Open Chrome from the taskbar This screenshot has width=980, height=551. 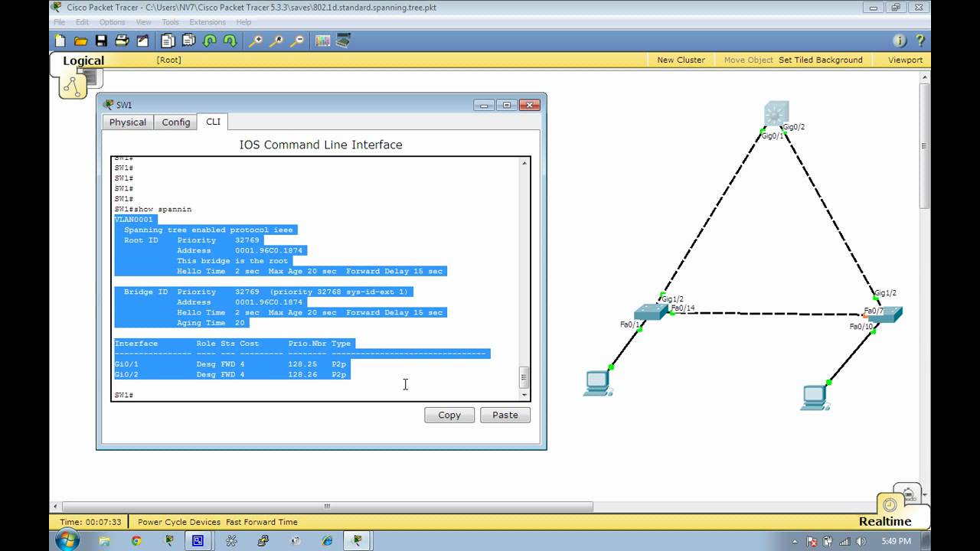click(136, 540)
